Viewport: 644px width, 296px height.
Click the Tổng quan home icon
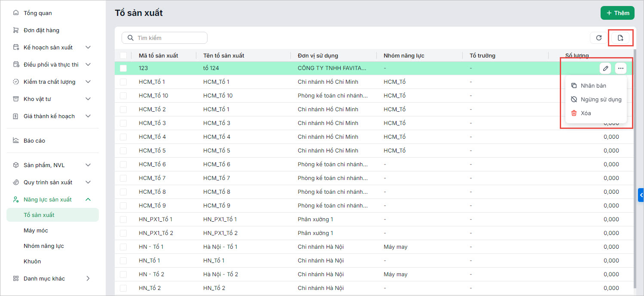(x=16, y=13)
